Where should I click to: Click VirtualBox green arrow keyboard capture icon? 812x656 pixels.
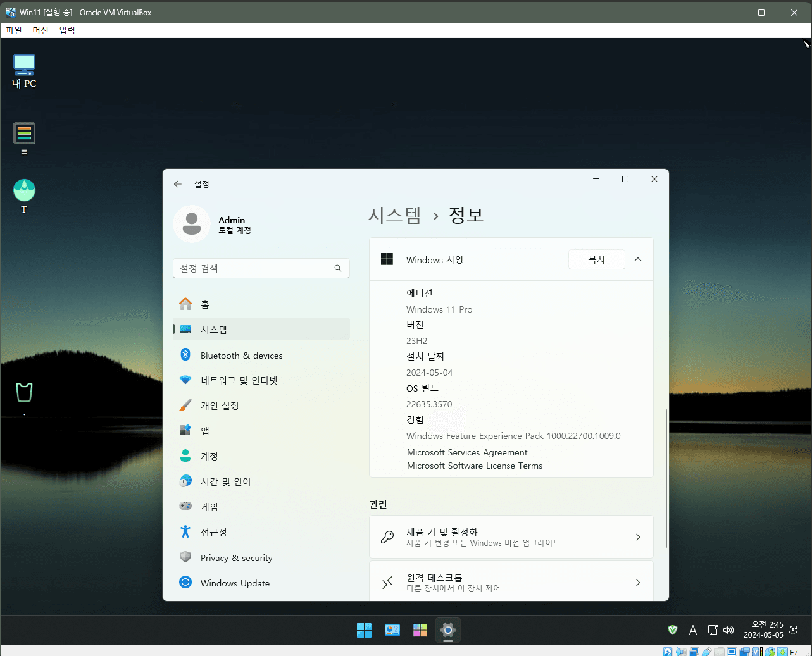782,652
